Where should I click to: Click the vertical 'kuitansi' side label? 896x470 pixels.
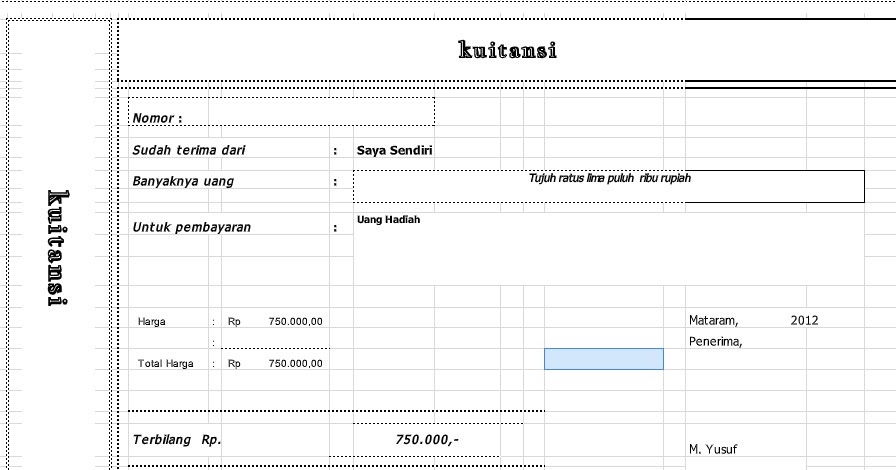pos(58,248)
